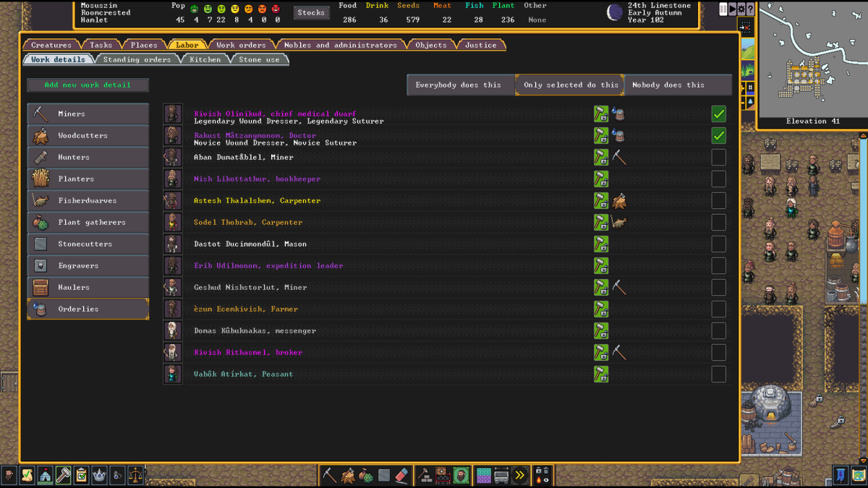Enable the assignment checkbox for Geshud Nishstorlut
The image size is (868, 488).
pyautogui.click(x=718, y=287)
